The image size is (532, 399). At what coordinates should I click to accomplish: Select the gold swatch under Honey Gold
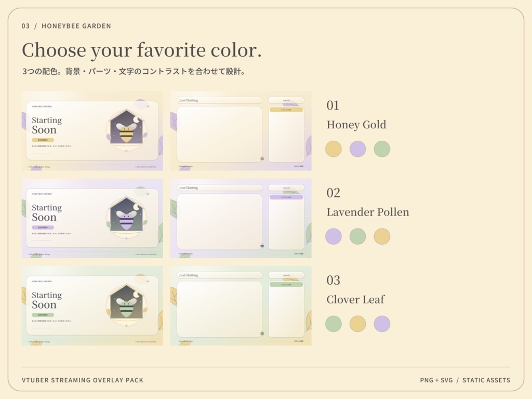click(x=334, y=149)
